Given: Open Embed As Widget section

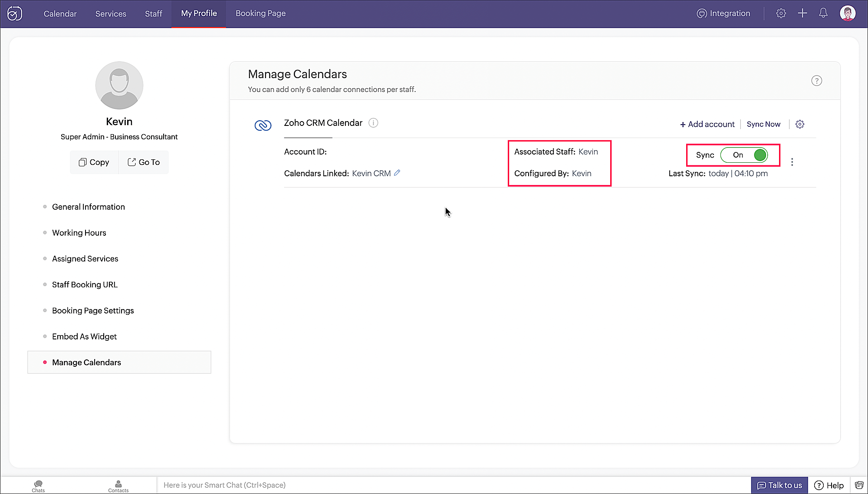Looking at the screenshot, I should [84, 337].
